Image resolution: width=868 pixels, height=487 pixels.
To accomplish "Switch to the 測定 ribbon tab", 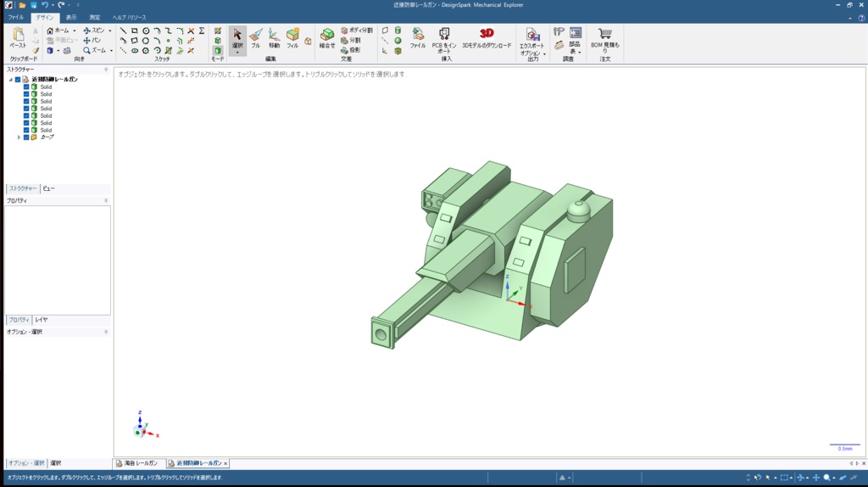I will [x=95, y=18].
